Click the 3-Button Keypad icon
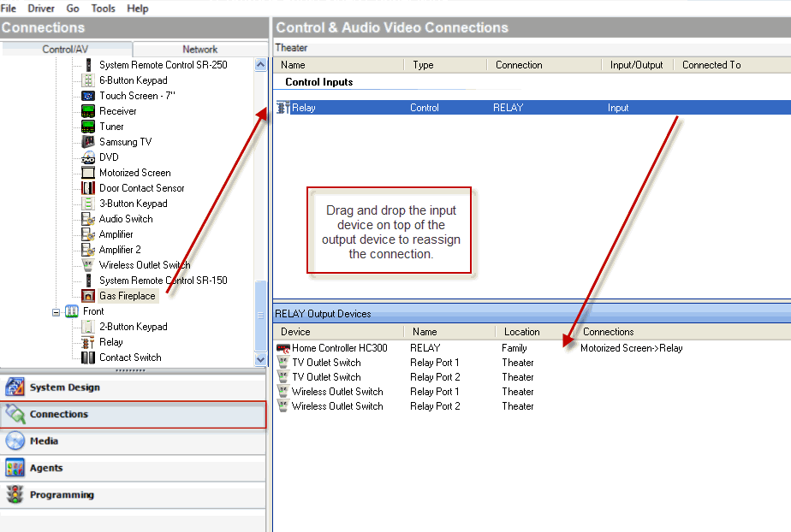The image size is (791, 532). click(x=88, y=204)
